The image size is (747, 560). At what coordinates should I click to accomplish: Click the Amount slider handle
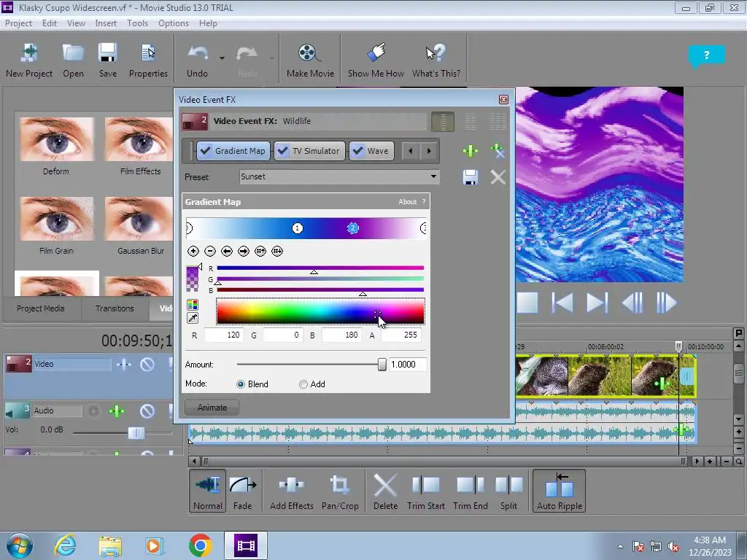click(382, 365)
